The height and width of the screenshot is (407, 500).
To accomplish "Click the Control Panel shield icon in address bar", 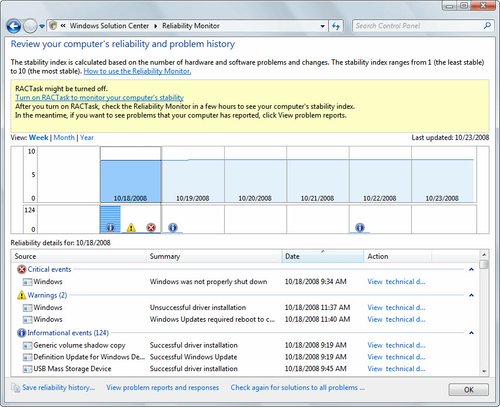I will [53, 25].
